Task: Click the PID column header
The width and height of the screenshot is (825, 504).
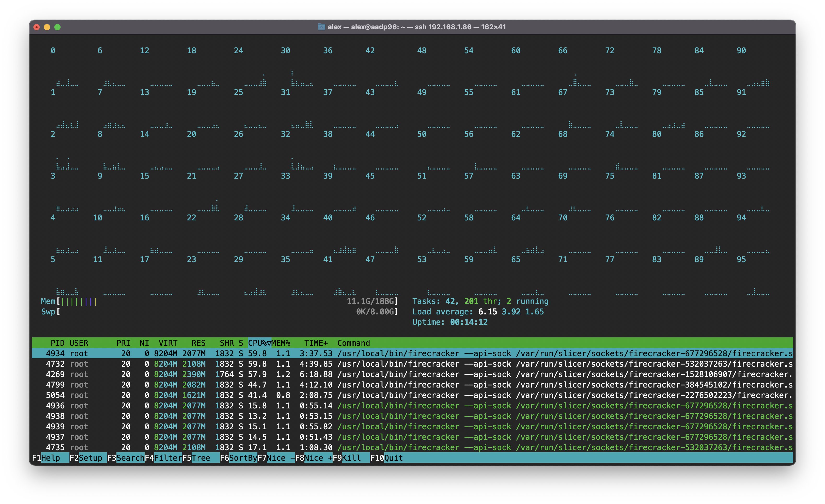Action: [x=57, y=343]
